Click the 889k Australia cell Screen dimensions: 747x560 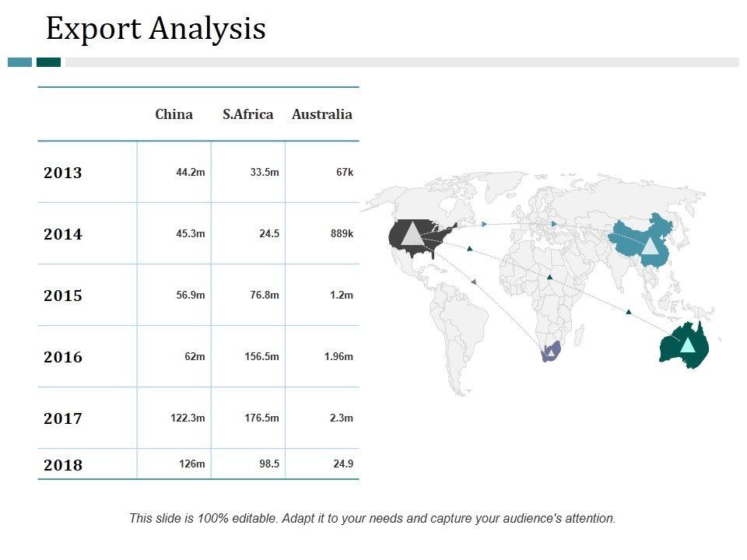click(342, 234)
